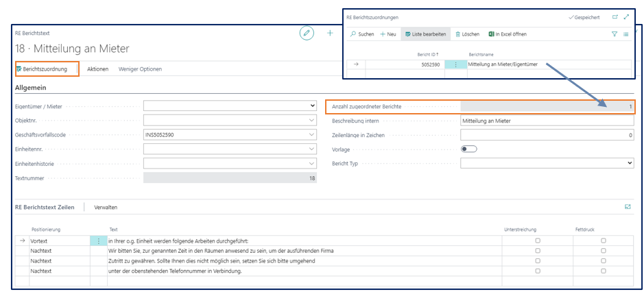Expand the Bericht Typ dropdown
The width and height of the screenshot is (644, 294).
630,163
